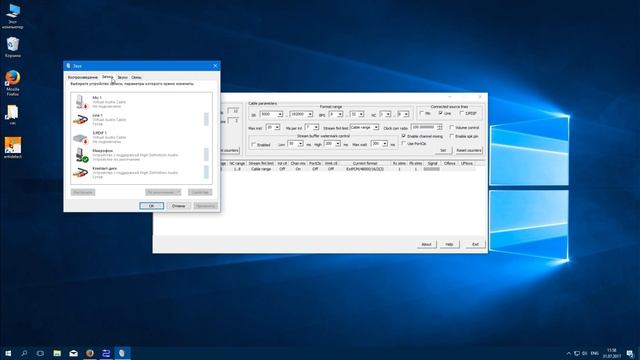The width and height of the screenshot is (640, 360).
Task: Select the Микрофон High Definition Audio device
Action: pos(141,155)
